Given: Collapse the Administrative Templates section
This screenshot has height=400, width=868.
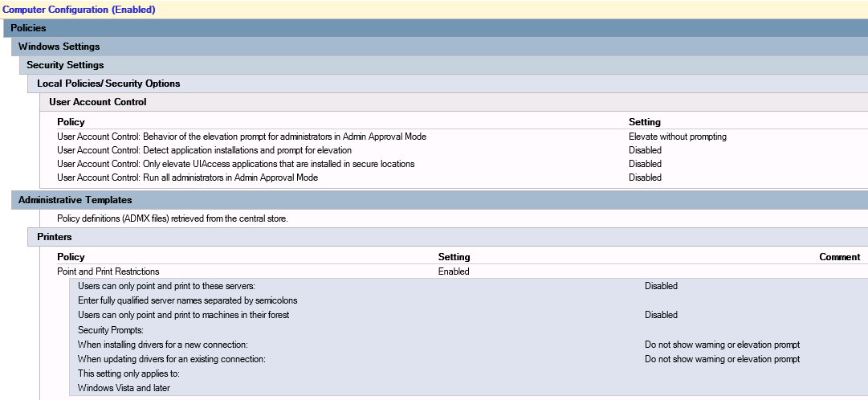Looking at the screenshot, I should click(x=75, y=200).
